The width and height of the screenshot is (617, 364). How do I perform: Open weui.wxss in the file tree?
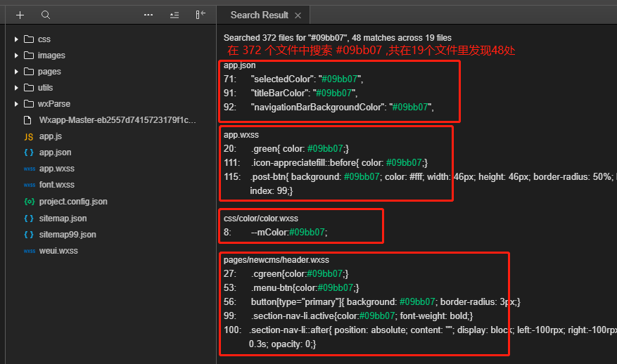pyautogui.click(x=58, y=251)
